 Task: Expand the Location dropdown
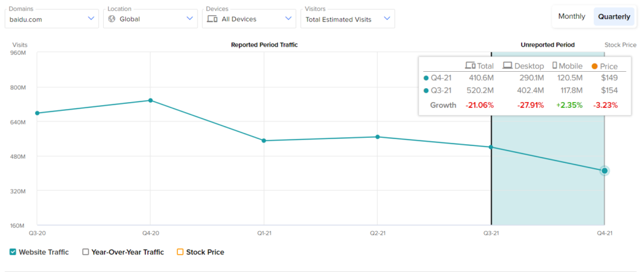150,19
